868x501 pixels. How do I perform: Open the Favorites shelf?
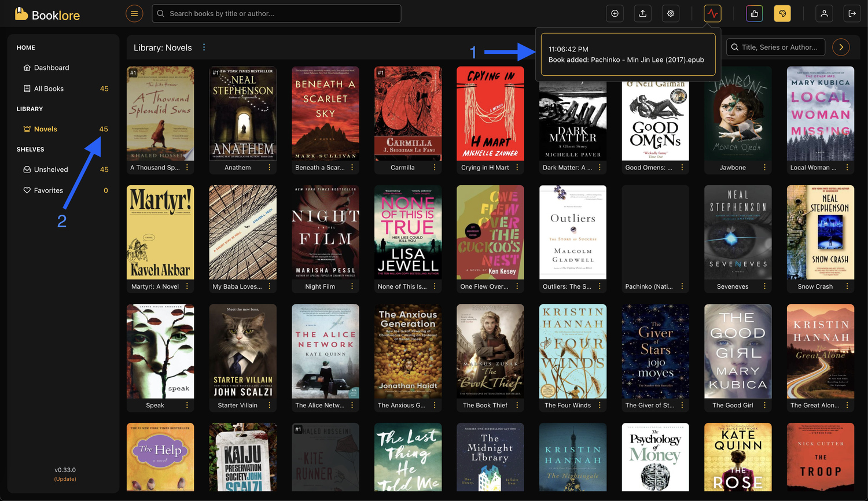coord(49,190)
